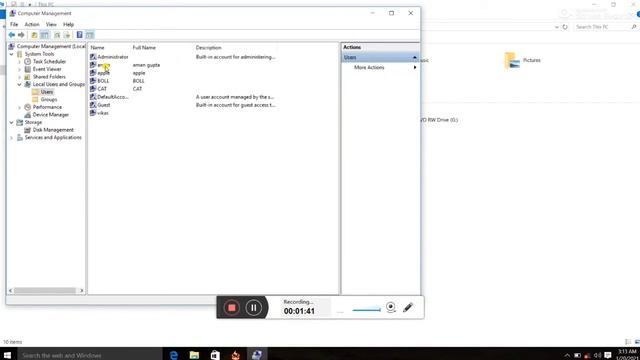The width and height of the screenshot is (640, 360).
Task: Open the Help menu
Action: click(68, 24)
